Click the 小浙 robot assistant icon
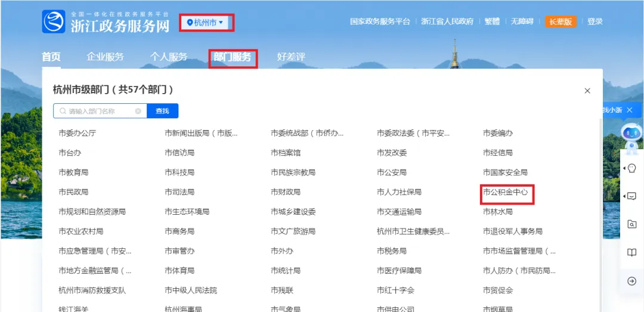 click(631, 138)
